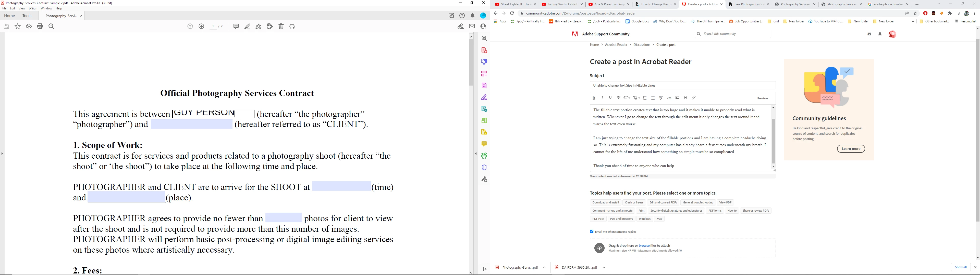Expand options for Photography-Servi download
This screenshot has width=980, height=275.
[x=544, y=267]
